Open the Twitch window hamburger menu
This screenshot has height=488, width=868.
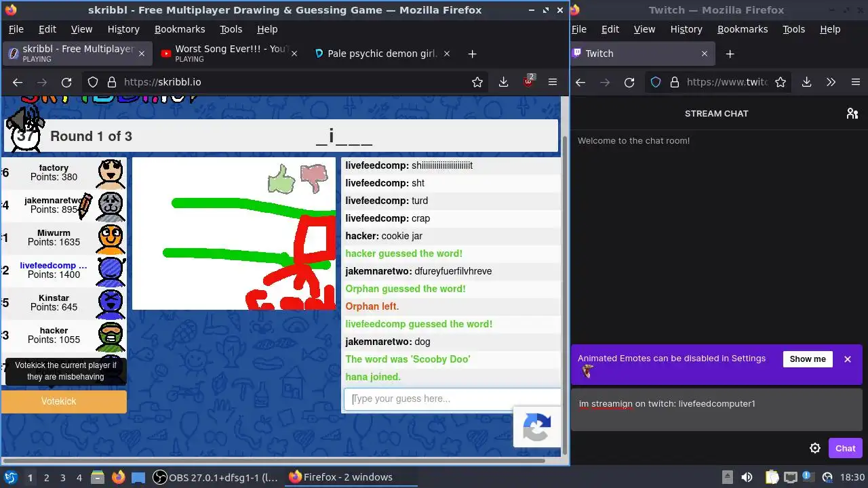click(x=855, y=82)
